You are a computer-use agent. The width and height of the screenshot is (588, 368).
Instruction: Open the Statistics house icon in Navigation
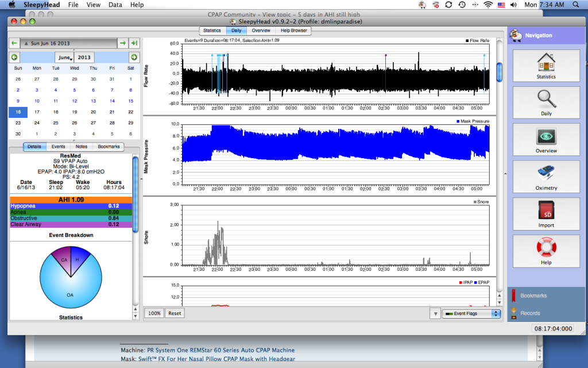[546, 66]
